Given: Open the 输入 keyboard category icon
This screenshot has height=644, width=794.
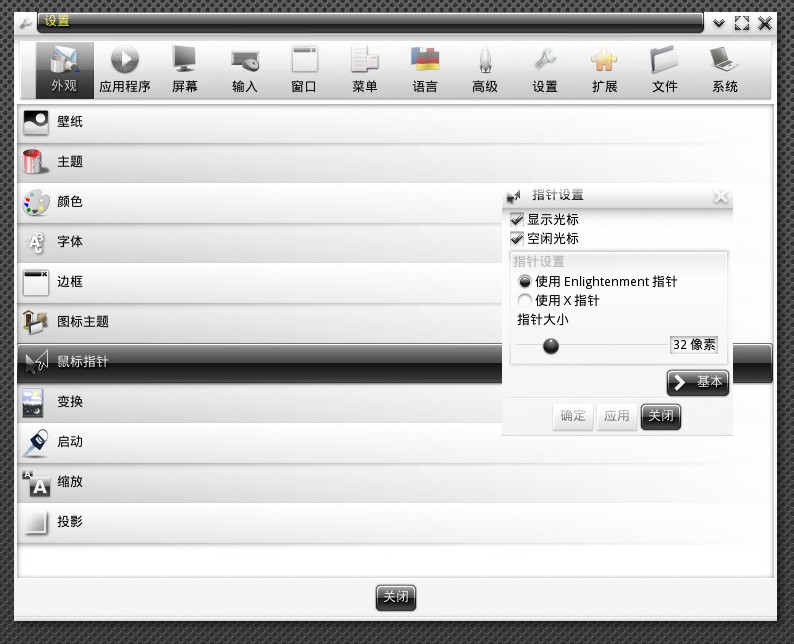Looking at the screenshot, I should coord(245,70).
